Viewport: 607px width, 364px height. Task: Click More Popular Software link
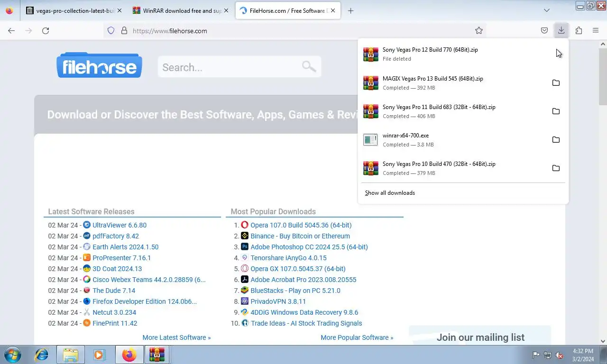point(357,337)
